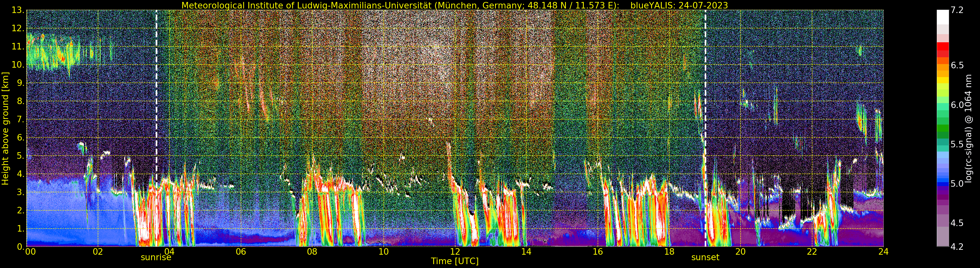Click the time axis tick '00'

click(30, 252)
